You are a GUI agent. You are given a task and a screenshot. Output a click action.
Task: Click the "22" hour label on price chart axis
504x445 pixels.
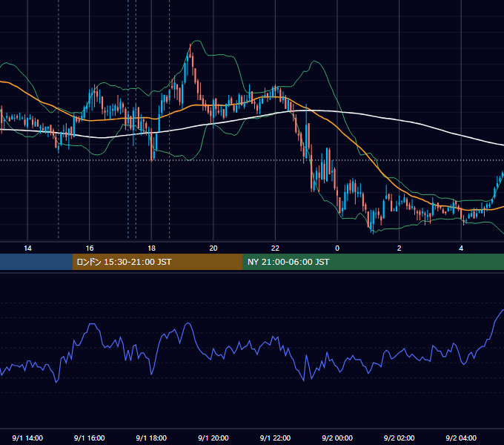[275, 248]
